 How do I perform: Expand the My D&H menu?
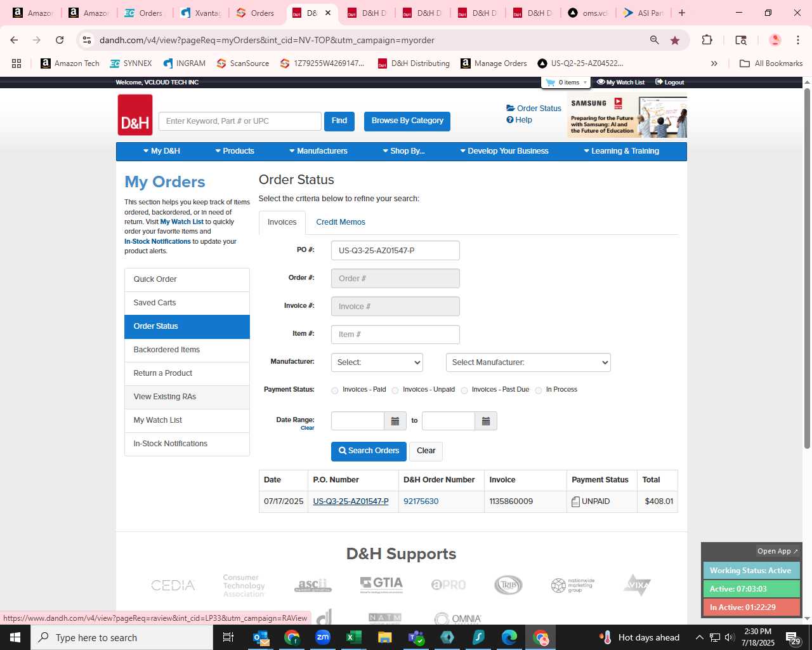(162, 151)
